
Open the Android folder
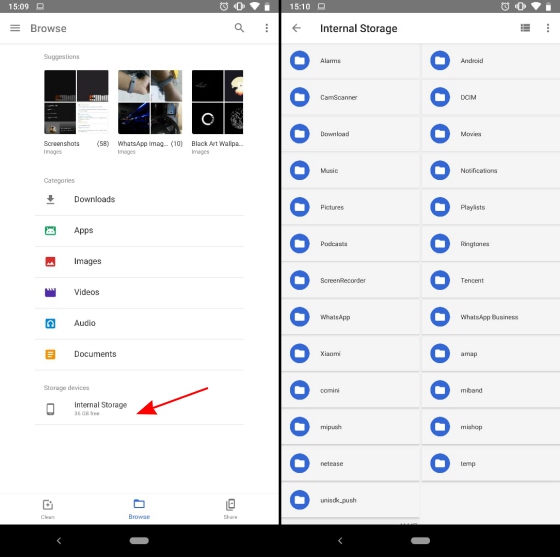[491, 61]
